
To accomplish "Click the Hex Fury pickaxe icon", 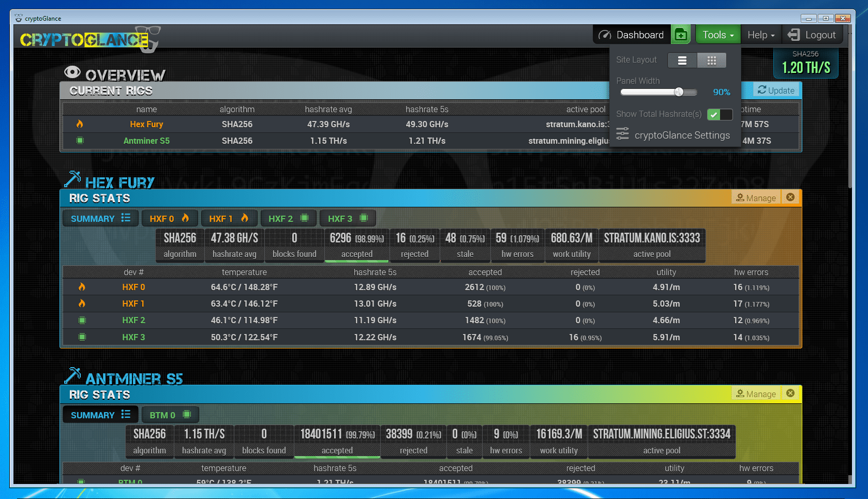I will pyautogui.click(x=72, y=179).
